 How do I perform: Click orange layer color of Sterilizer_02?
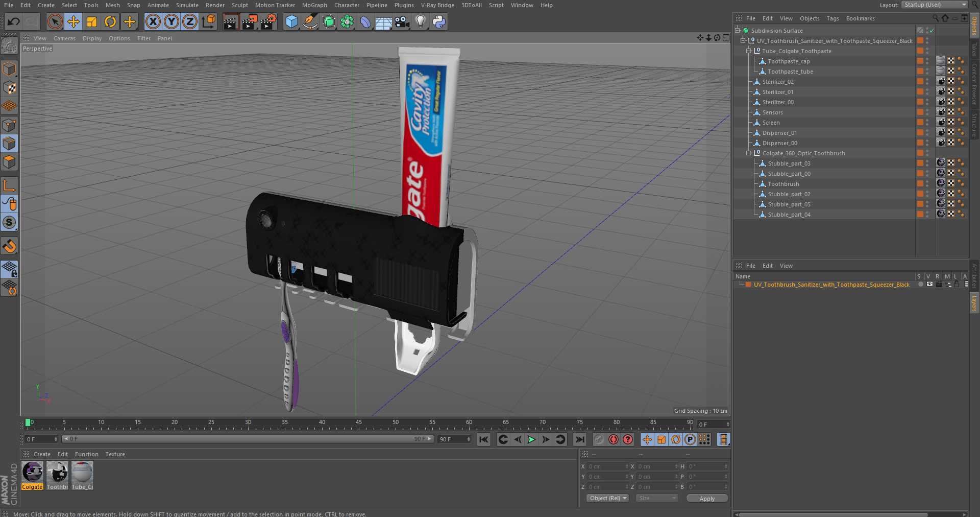click(920, 82)
